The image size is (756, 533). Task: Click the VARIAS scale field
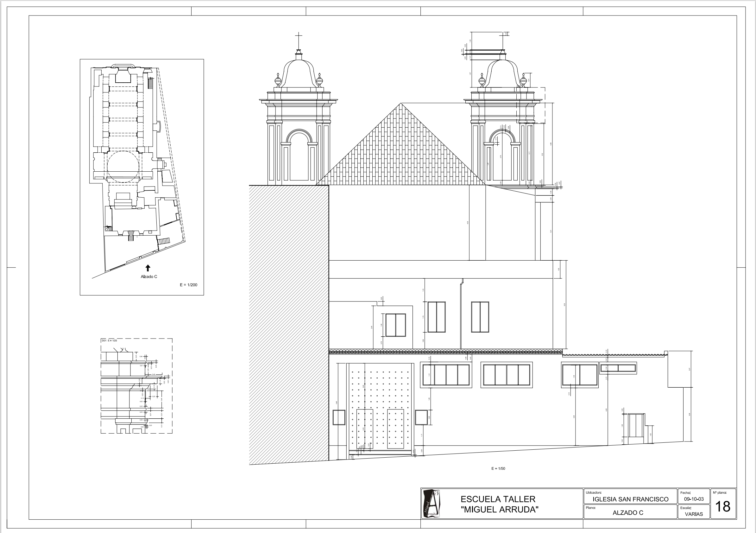click(x=694, y=514)
